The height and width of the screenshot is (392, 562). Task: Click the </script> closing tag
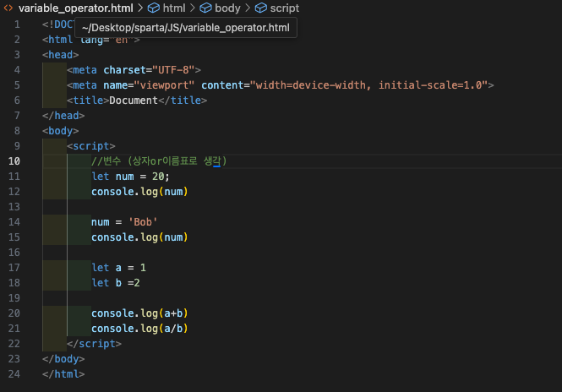coord(94,344)
